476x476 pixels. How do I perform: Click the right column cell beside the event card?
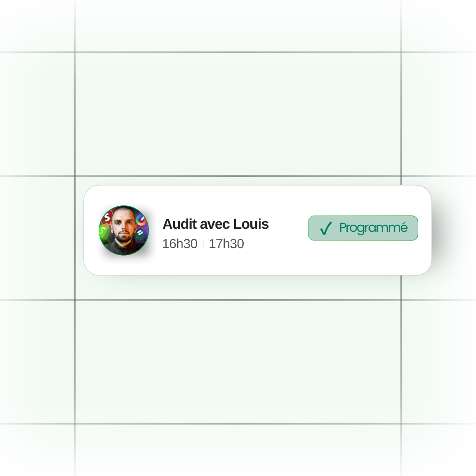(x=439, y=238)
